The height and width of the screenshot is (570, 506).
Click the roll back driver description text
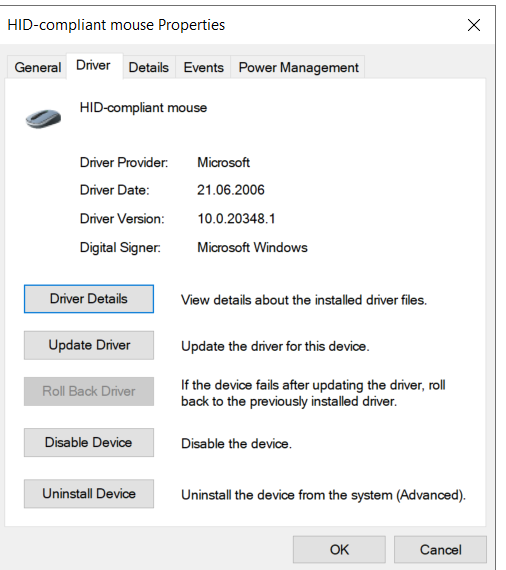click(313, 393)
